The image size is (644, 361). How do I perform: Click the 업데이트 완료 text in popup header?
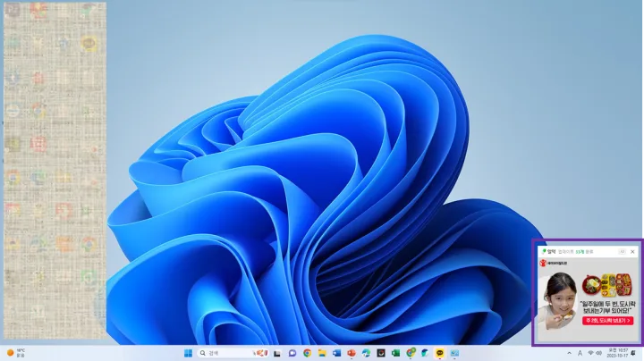(575, 251)
